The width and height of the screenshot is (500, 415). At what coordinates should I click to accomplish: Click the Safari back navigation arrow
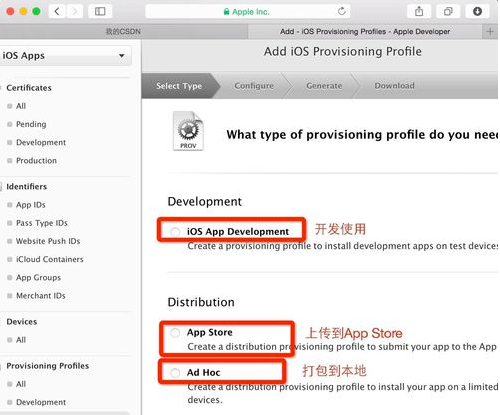tap(57, 12)
